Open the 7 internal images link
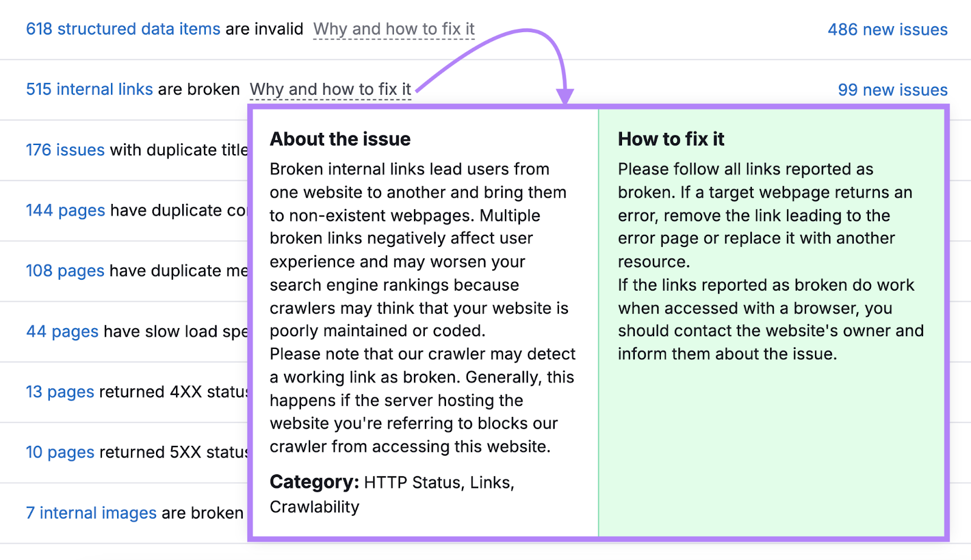Image resolution: width=971 pixels, height=560 pixels. click(x=91, y=513)
